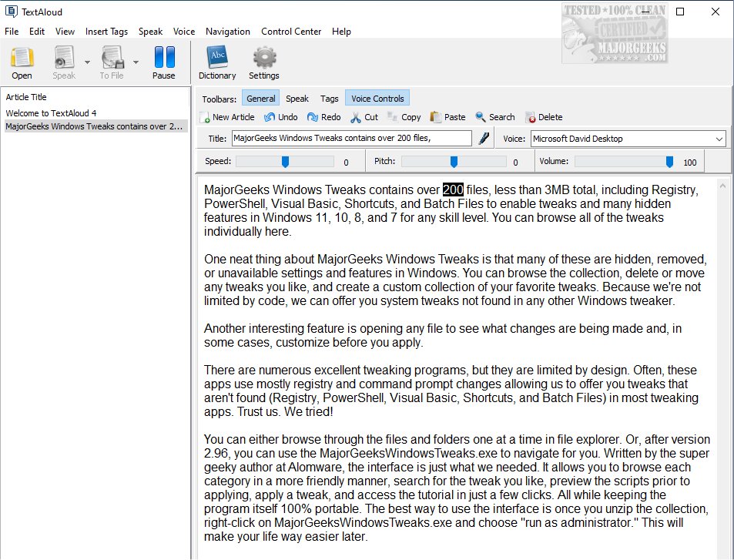This screenshot has width=734, height=560.
Task: Expand the To File dropdown arrow
Action: (136, 62)
